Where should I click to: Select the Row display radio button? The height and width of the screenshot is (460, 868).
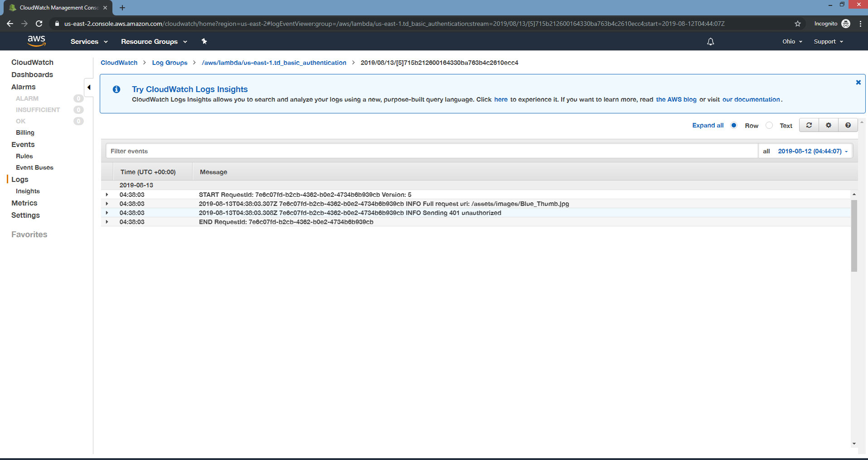[734, 125]
